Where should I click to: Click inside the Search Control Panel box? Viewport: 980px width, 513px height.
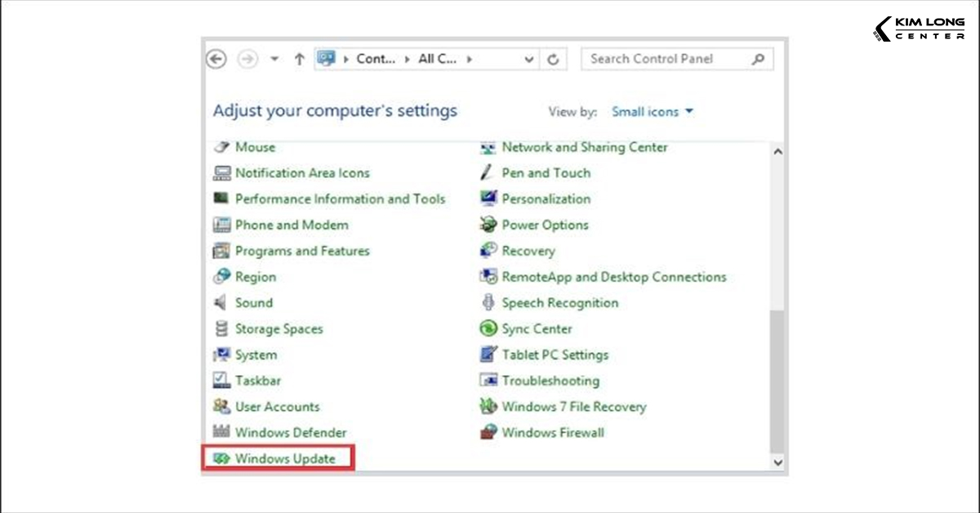[x=676, y=59]
